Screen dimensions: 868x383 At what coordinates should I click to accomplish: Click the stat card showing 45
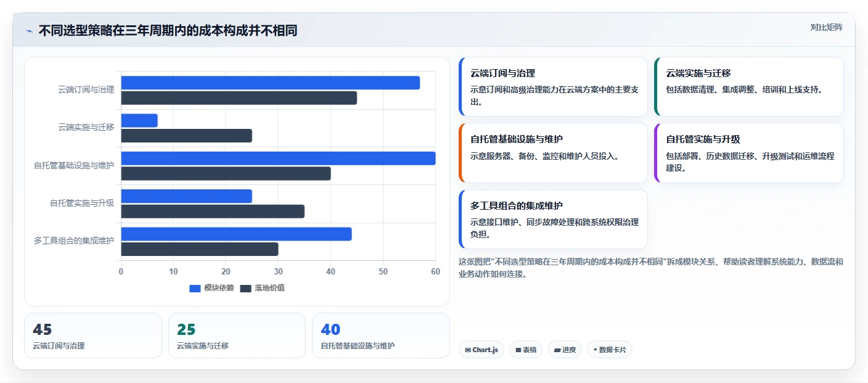(93, 336)
